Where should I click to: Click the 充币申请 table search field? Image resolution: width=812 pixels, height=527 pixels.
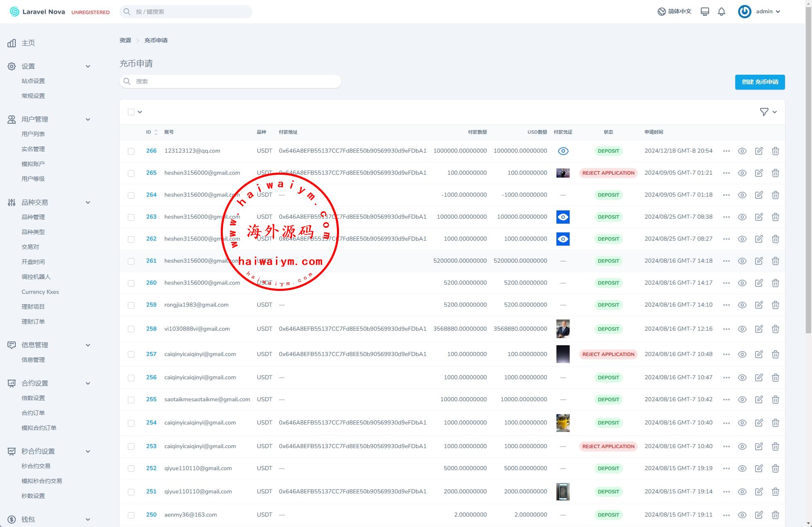[230, 81]
